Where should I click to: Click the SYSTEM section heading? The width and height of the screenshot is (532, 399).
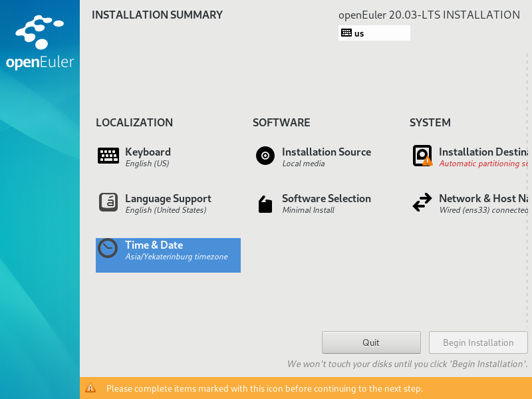(430, 122)
